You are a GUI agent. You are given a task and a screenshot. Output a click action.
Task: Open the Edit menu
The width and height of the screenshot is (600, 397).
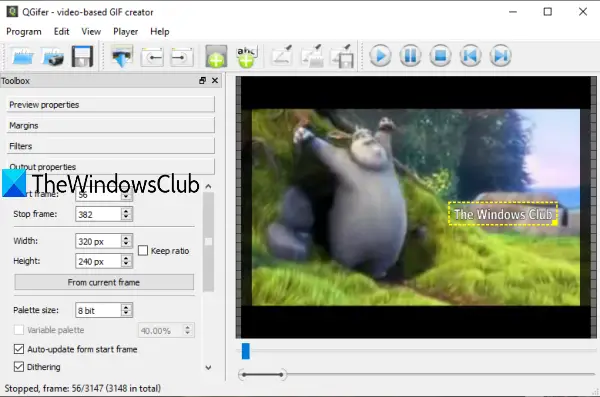[x=62, y=31]
